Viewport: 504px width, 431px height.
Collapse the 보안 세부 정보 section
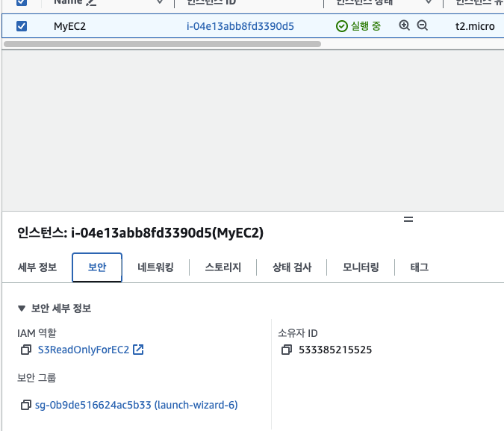(21, 308)
